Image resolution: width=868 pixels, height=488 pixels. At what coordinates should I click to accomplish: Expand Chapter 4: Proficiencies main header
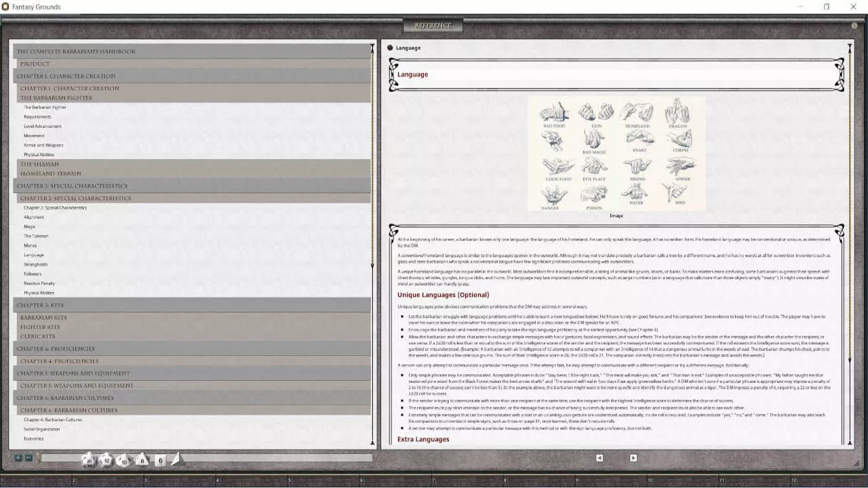pos(191,348)
